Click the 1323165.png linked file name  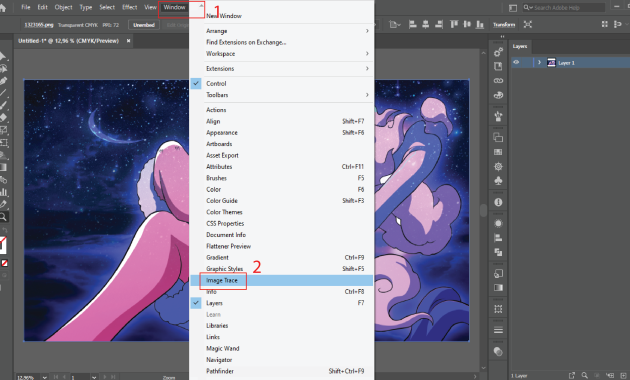tap(39, 25)
